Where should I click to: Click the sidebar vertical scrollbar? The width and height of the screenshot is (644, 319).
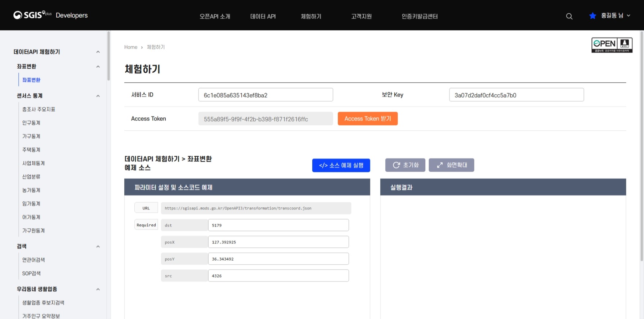pyautogui.click(x=108, y=56)
